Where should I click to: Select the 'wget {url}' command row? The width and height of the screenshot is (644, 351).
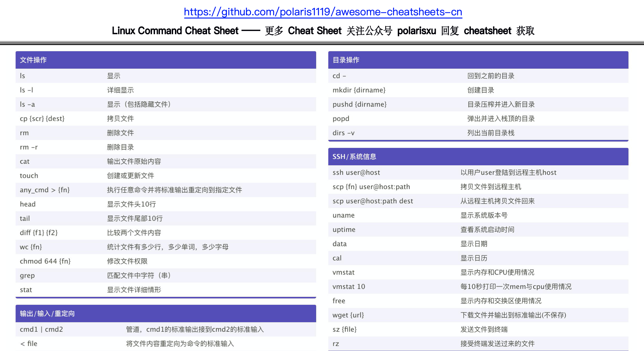click(x=348, y=315)
